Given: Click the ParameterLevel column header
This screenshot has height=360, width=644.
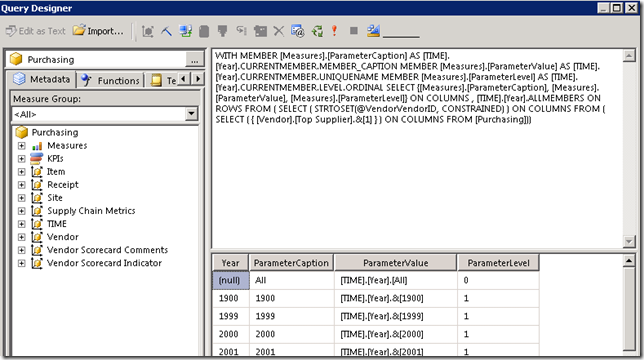Looking at the screenshot, I should (498, 263).
